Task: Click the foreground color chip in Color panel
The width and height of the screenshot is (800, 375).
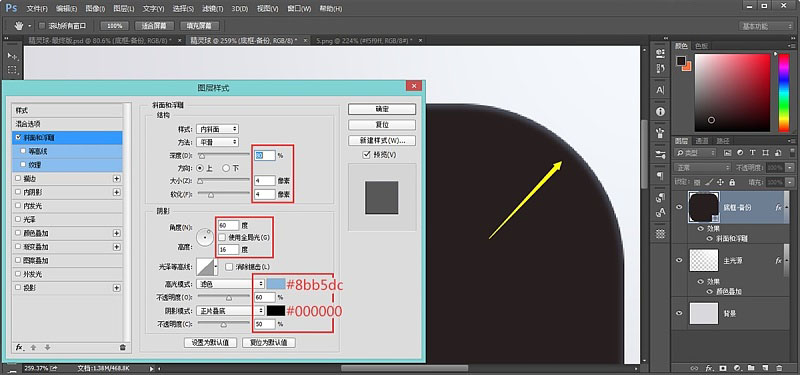Action: click(681, 61)
